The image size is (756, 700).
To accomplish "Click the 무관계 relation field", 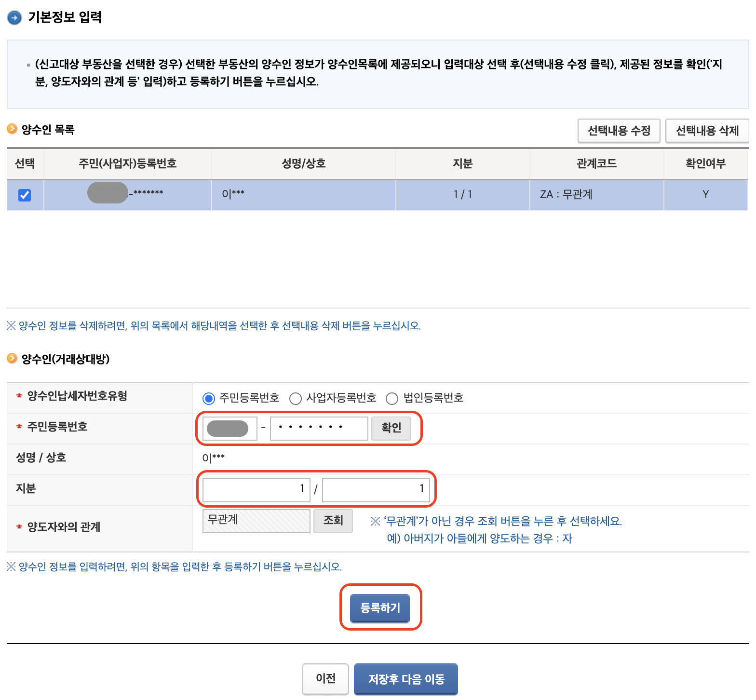I will tap(256, 521).
